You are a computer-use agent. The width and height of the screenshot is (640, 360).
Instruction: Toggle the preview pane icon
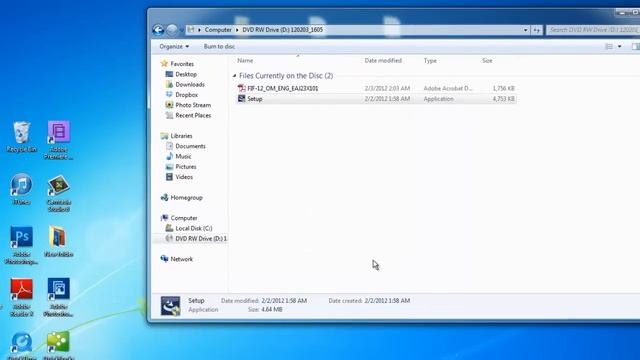[636, 47]
